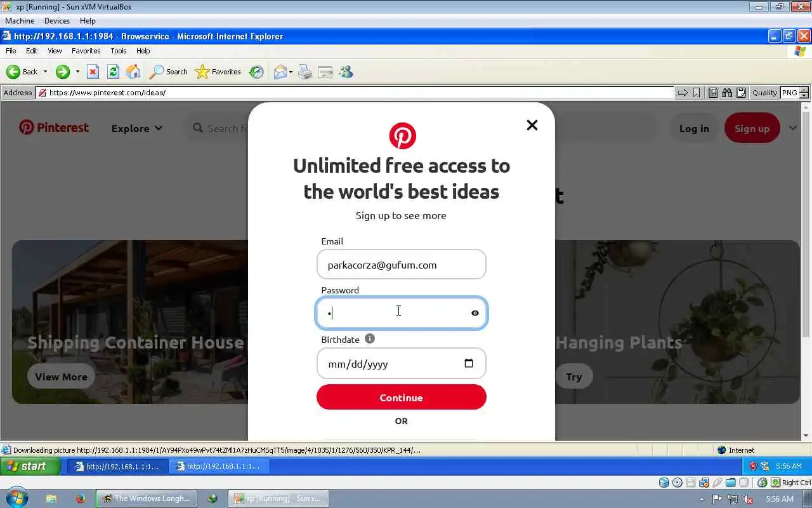Open the View menu in Internet Explorer
This screenshot has width=812, height=508.
[x=55, y=51]
